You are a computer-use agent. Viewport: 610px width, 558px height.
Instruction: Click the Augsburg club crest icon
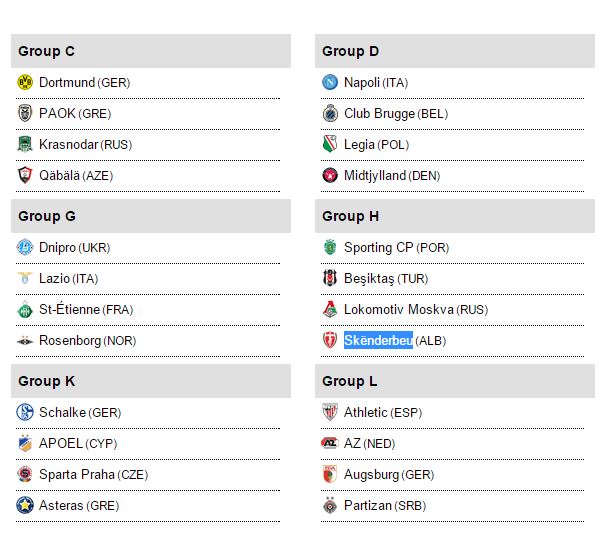tap(330, 474)
